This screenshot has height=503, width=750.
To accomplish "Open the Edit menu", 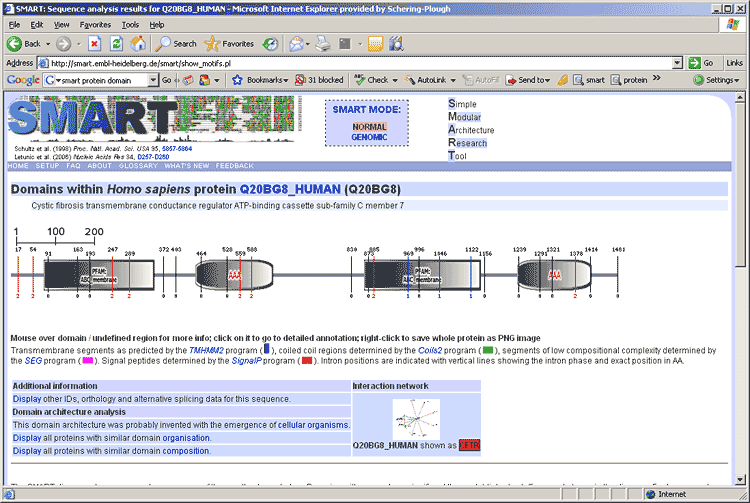I will pyautogui.click(x=37, y=25).
